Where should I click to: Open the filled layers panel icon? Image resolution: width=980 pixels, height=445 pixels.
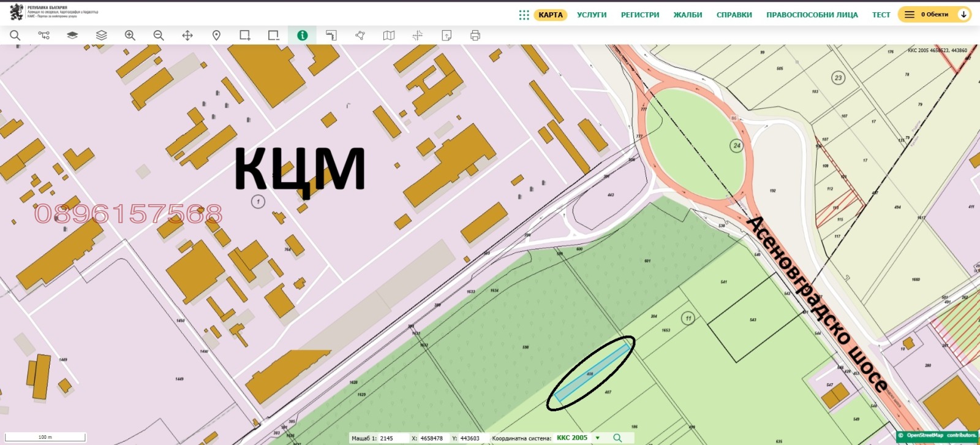(72, 36)
